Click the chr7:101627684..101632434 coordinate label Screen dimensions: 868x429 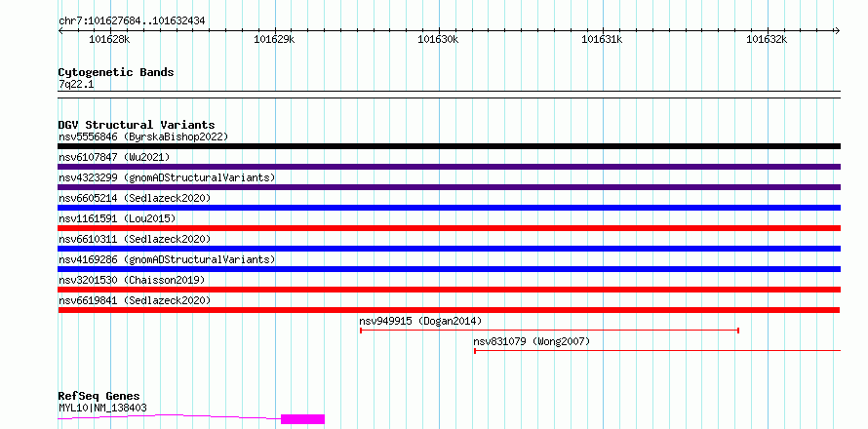pos(132,21)
